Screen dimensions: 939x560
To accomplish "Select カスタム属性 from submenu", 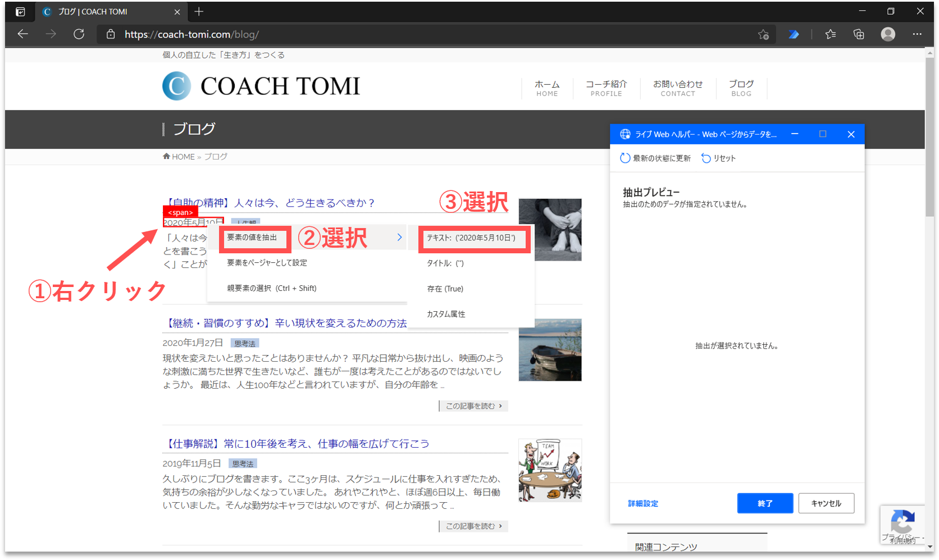I will coord(446,314).
